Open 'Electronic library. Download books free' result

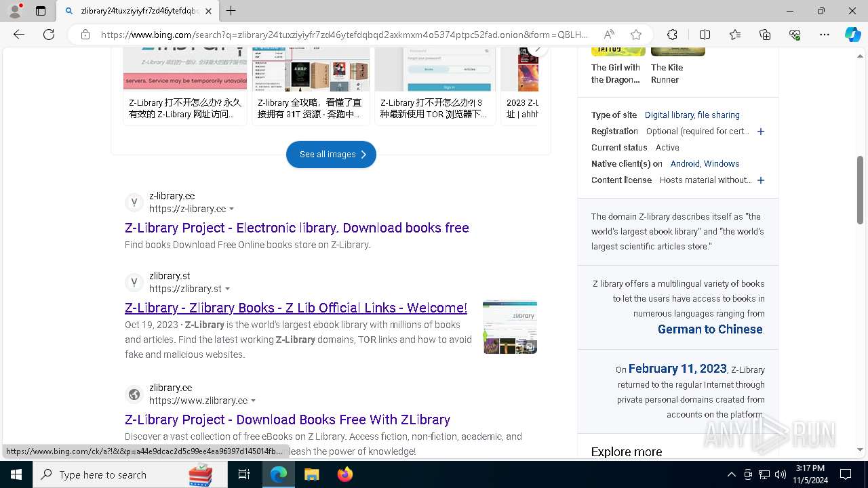[x=297, y=228]
